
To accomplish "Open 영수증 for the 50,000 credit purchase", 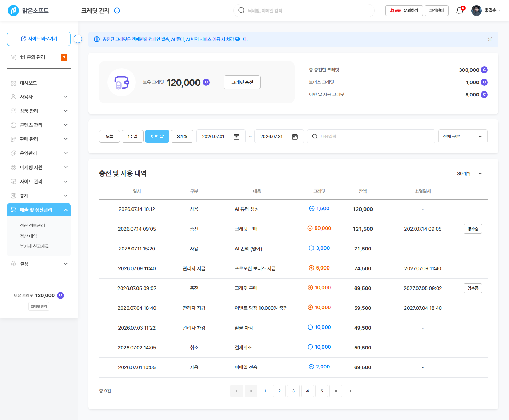I will [x=473, y=229].
